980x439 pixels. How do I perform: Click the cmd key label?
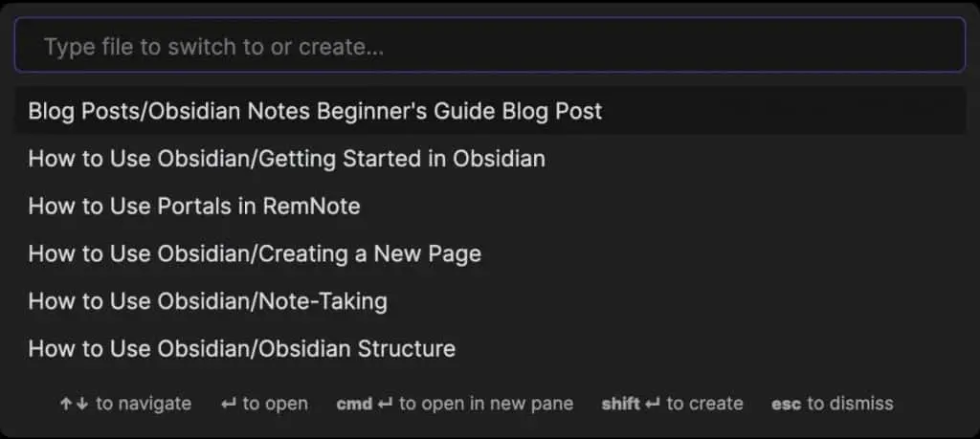pos(354,404)
